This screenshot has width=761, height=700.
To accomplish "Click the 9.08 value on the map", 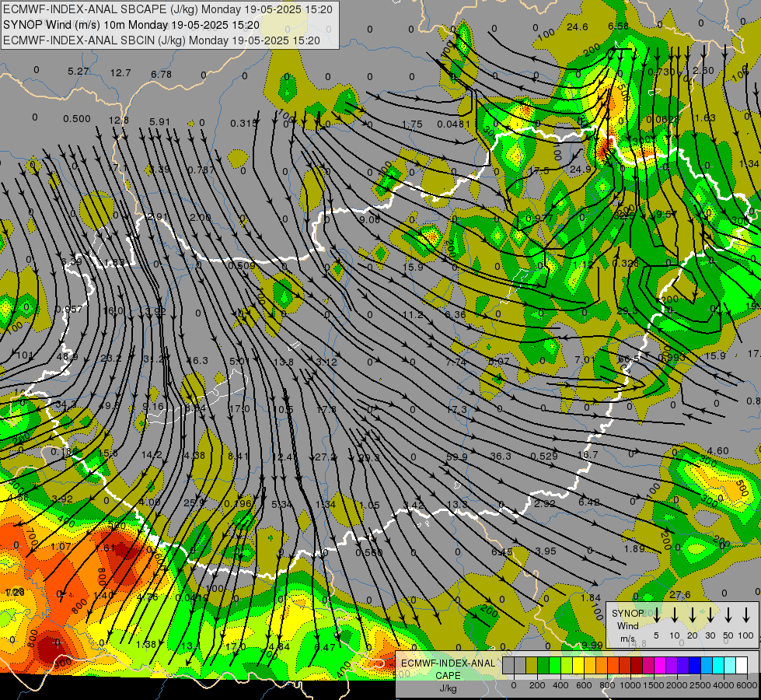I will point(369,219).
